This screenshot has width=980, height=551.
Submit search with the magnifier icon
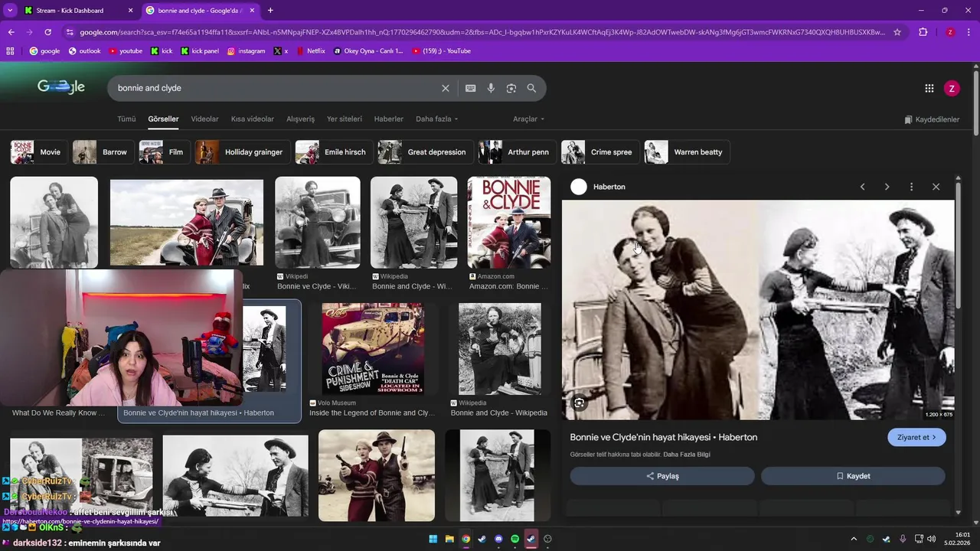coord(531,88)
